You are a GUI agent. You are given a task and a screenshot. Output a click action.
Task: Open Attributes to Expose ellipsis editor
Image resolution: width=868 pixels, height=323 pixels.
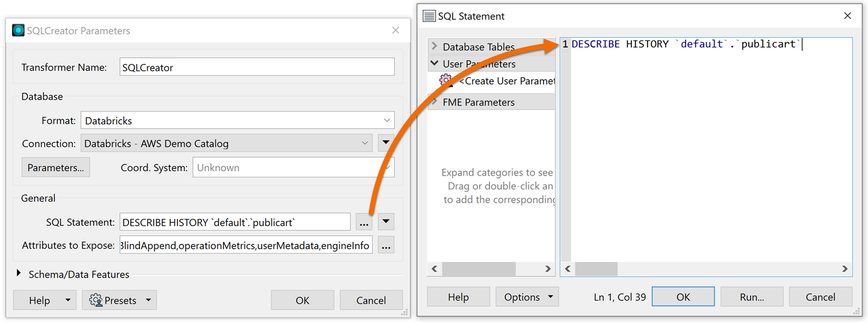click(x=386, y=246)
